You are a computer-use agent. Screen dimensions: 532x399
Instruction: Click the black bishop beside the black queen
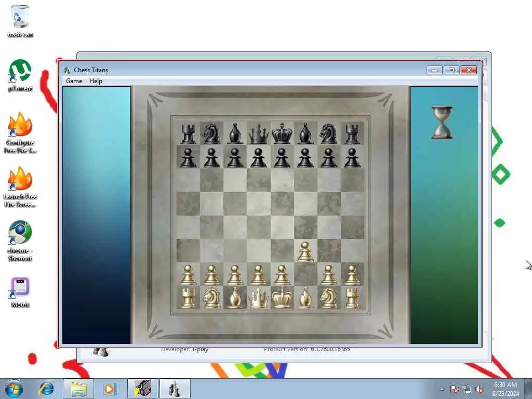[x=235, y=134]
